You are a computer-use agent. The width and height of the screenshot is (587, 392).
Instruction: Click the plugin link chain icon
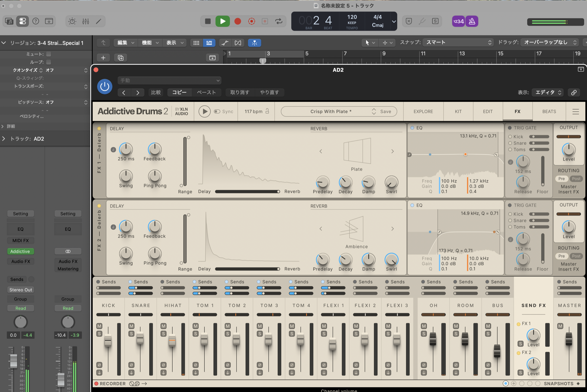point(574,93)
